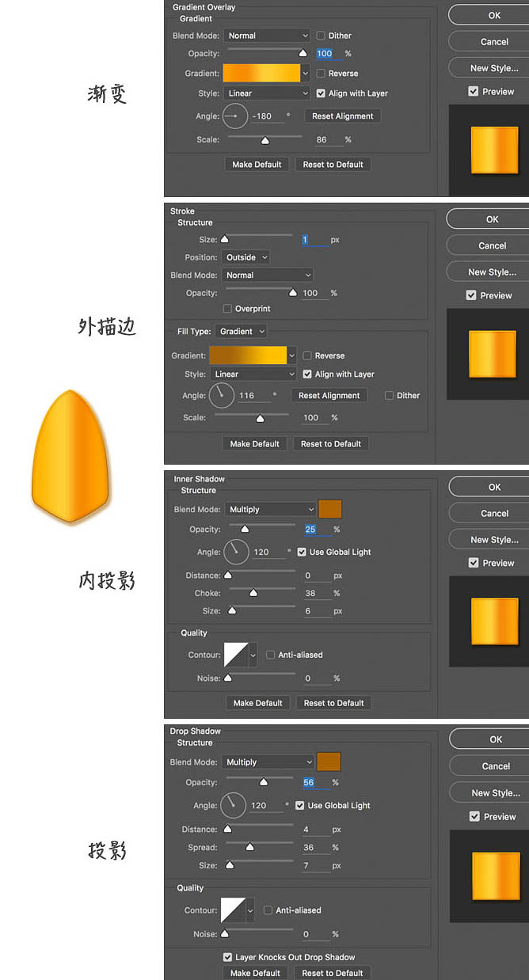Open Blend Mode Normal dropdown in Stroke
The height and width of the screenshot is (980, 529).
click(x=268, y=275)
